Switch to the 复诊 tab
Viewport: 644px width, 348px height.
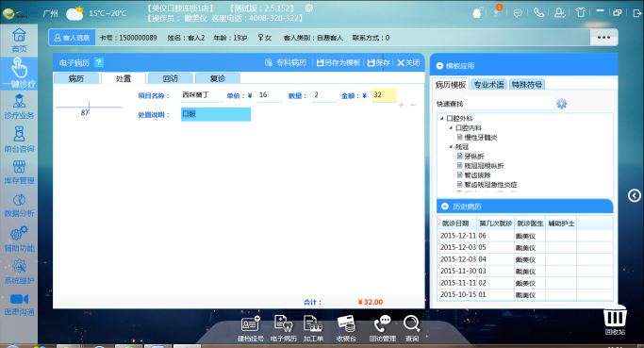tap(218, 78)
